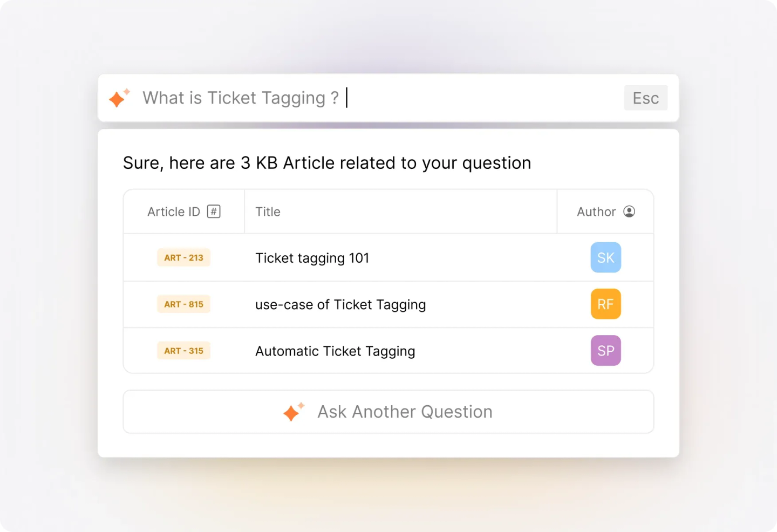Select the Article ID column header
The width and height of the screenshot is (777, 532).
[x=184, y=212]
